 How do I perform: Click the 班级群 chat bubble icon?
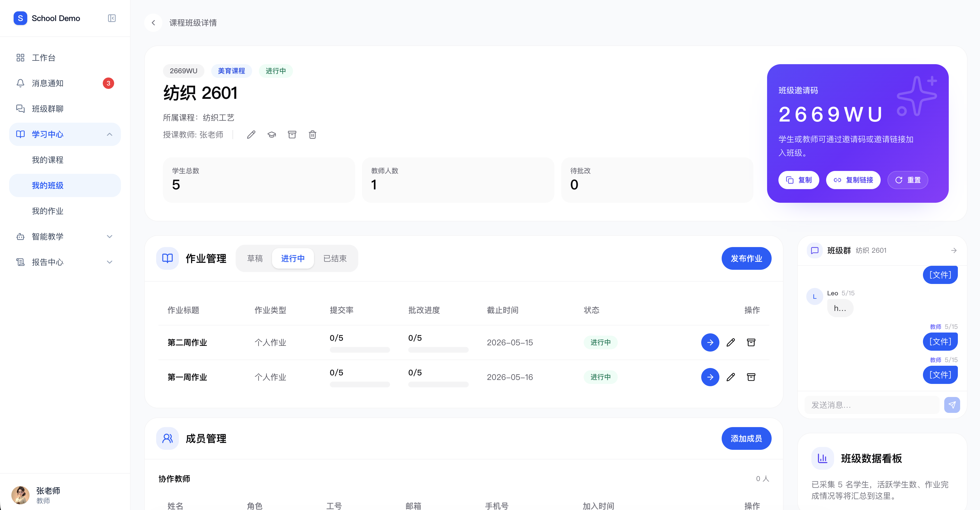pyautogui.click(x=814, y=250)
